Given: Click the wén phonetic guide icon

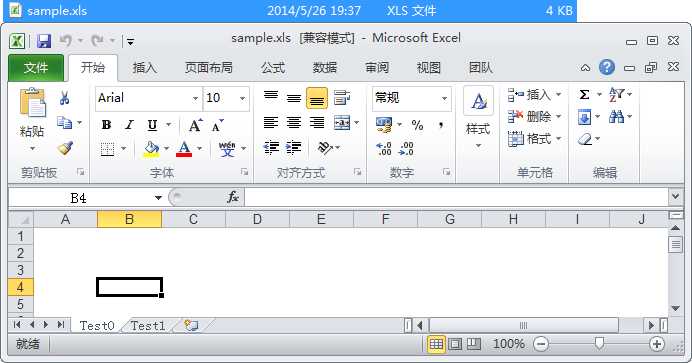Looking at the screenshot, I should point(227,149).
